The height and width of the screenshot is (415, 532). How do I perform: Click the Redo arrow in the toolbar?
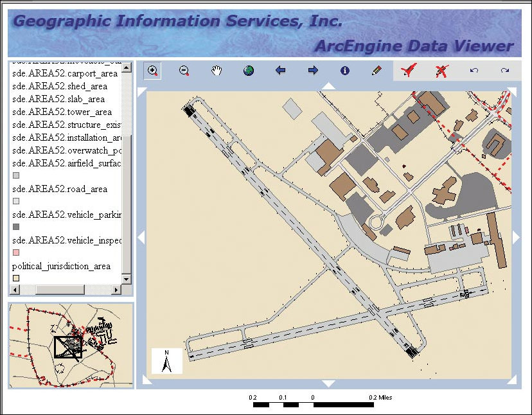point(505,71)
